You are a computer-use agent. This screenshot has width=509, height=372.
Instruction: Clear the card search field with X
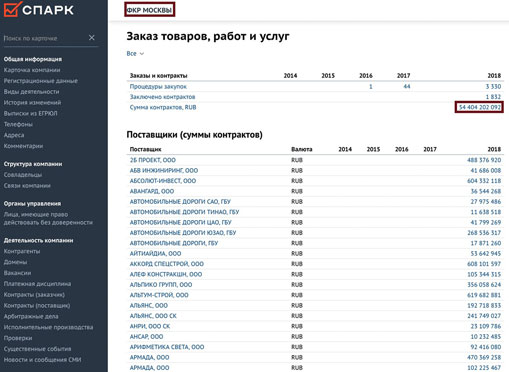coord(92,38)
